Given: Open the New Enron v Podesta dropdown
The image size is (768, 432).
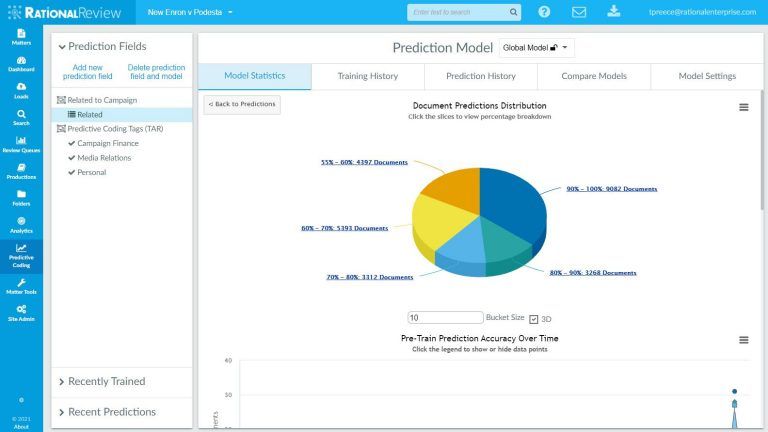Looking at the screenshot, I should (190, 12).
